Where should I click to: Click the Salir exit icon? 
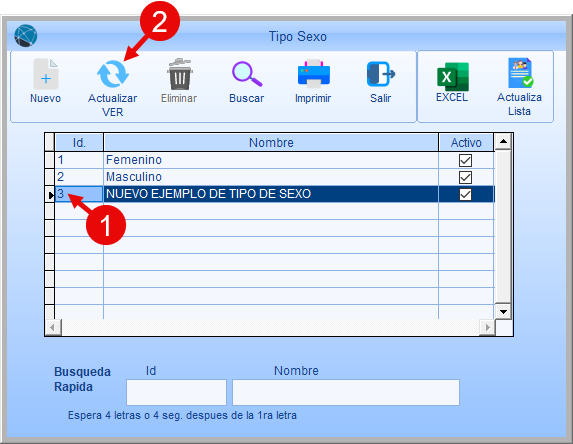point(381,74)
